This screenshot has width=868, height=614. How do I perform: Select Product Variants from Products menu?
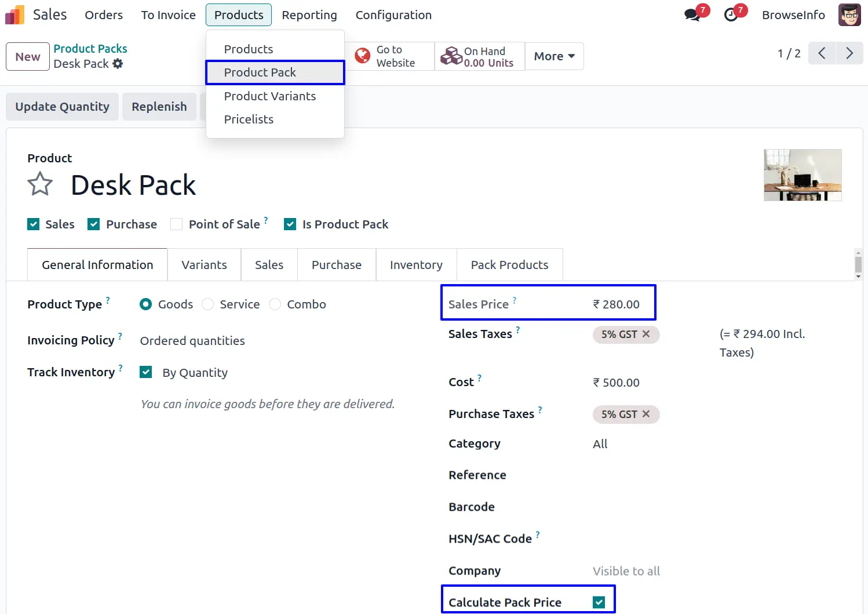pos(270,96)
